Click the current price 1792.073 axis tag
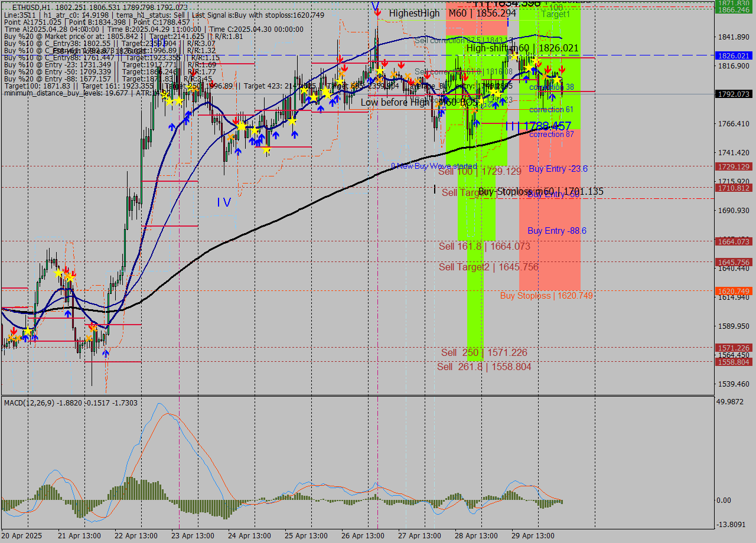Screen dimensions: 756x543 coord(733,94)
